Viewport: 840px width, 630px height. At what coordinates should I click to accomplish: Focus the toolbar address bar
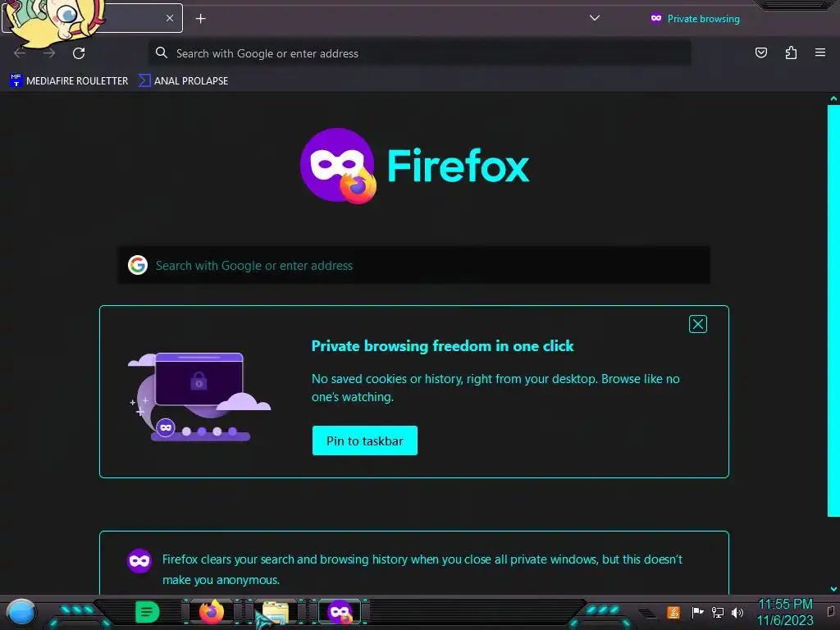point(419,53)
